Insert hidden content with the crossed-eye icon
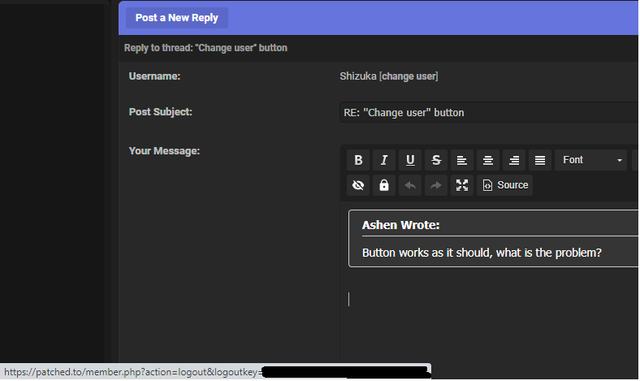Viewport: 640px width, 381px height. point(358,185)
